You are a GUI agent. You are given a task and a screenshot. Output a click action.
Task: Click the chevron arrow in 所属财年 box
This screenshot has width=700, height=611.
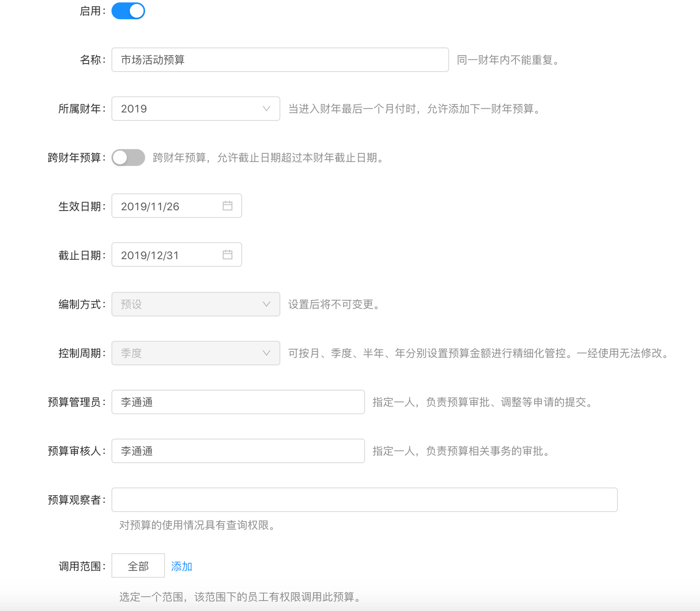click(x=266, y=108)
